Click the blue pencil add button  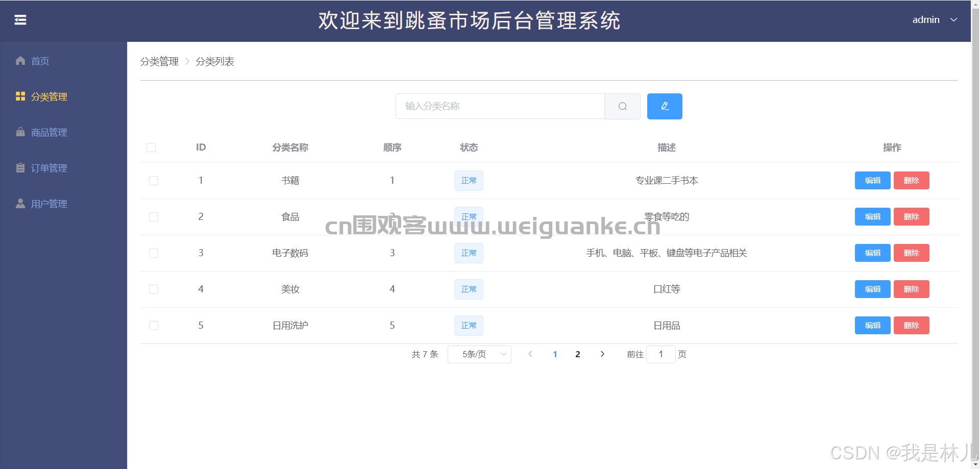[x=664, y=106]
